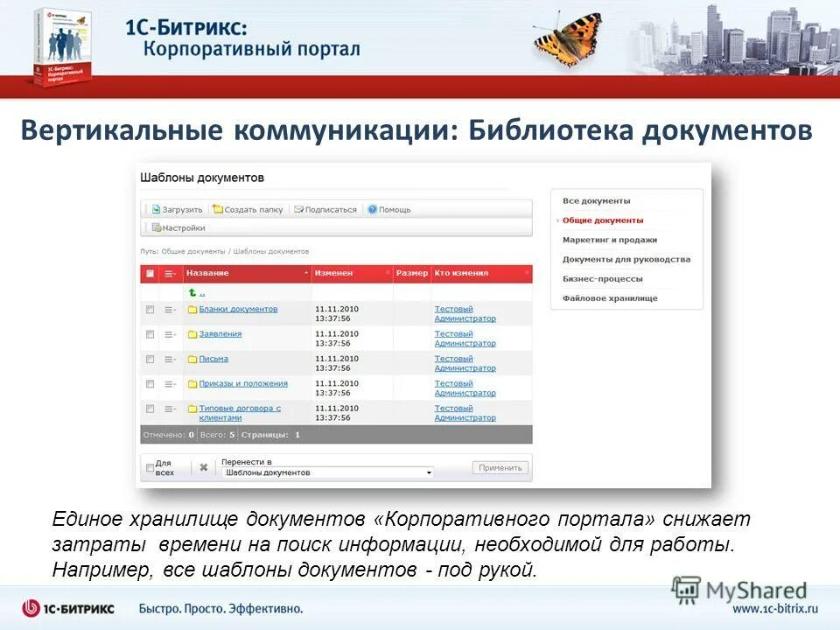Enable the select-all checkbox in table header
Image resolution: width=840 pixels, height=630 pixels.
tap(149, 271)
